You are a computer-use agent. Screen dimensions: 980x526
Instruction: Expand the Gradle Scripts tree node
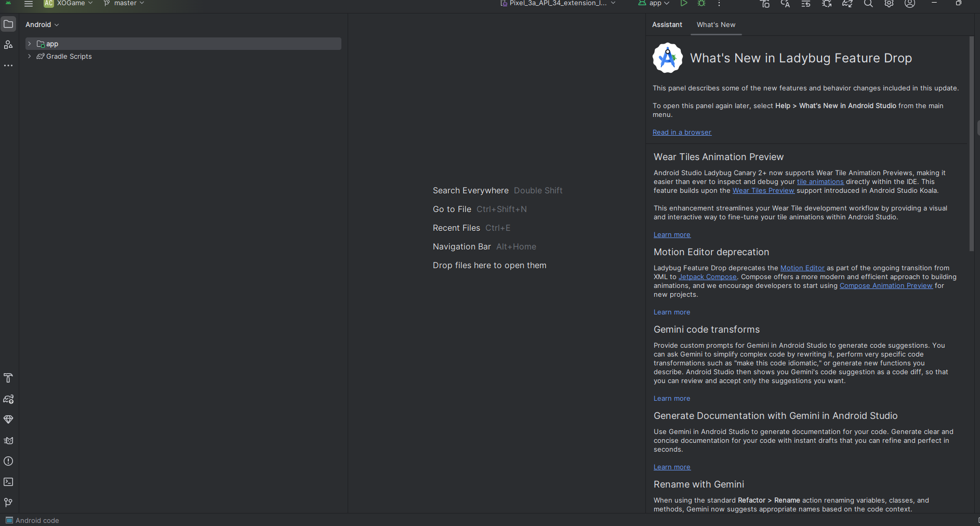coord(30,56)
